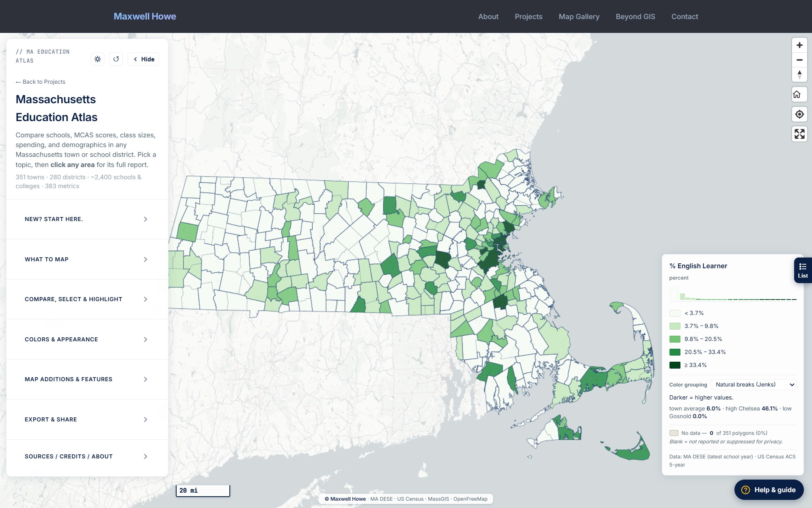The height and width of the screenshot is (508, 812).
Task: Click the 9.8% – 20.5% legend swatch
Action: 675,339
